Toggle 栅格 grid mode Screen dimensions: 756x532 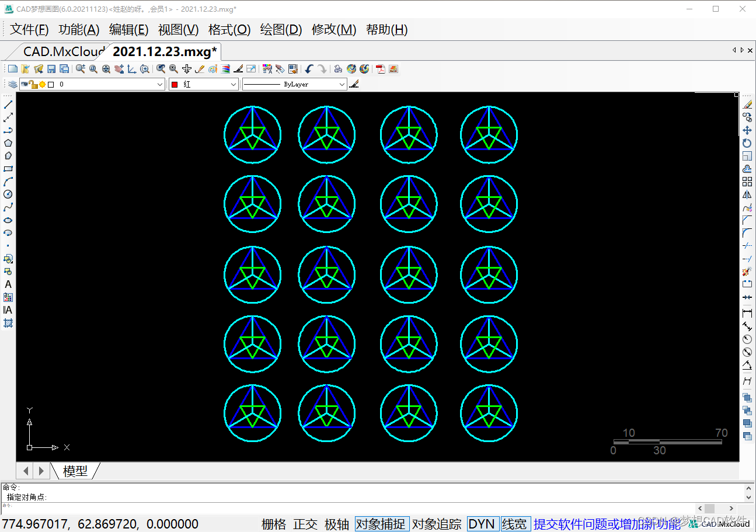click(274, 524)
